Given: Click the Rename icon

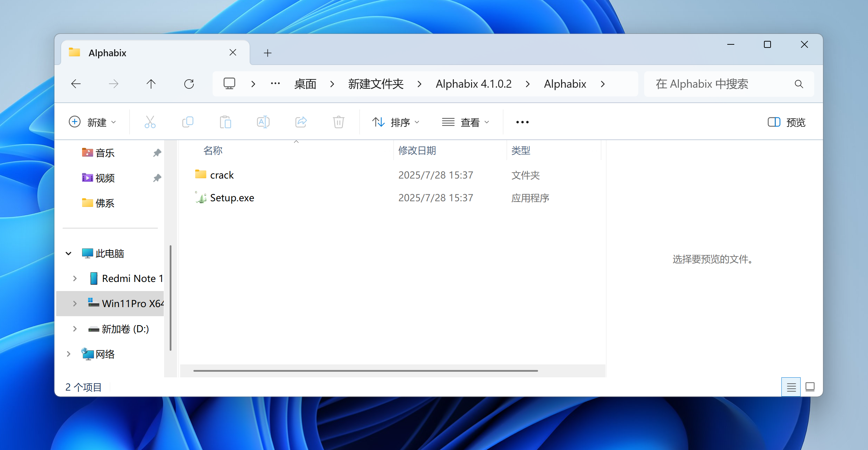Looking at the screenshot, I should [x=263, y=122].
